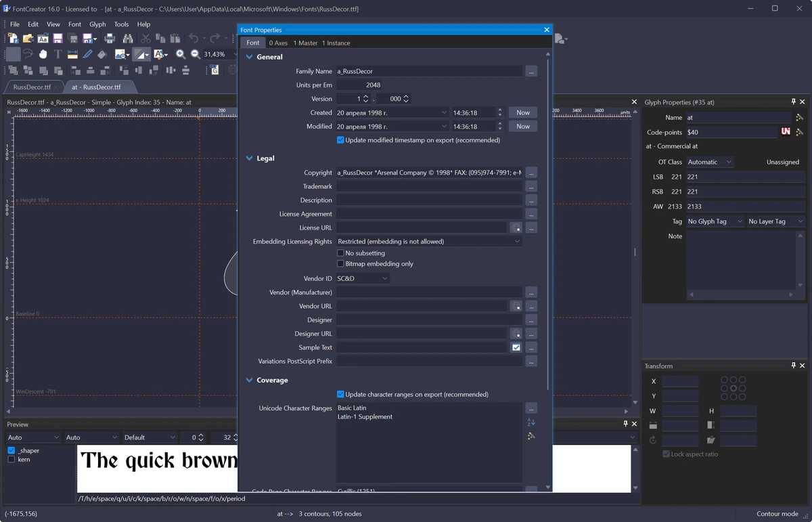Click the wand icon under Unicode ranges sort
The image size is (812, 522).
[x=531, y=435]
